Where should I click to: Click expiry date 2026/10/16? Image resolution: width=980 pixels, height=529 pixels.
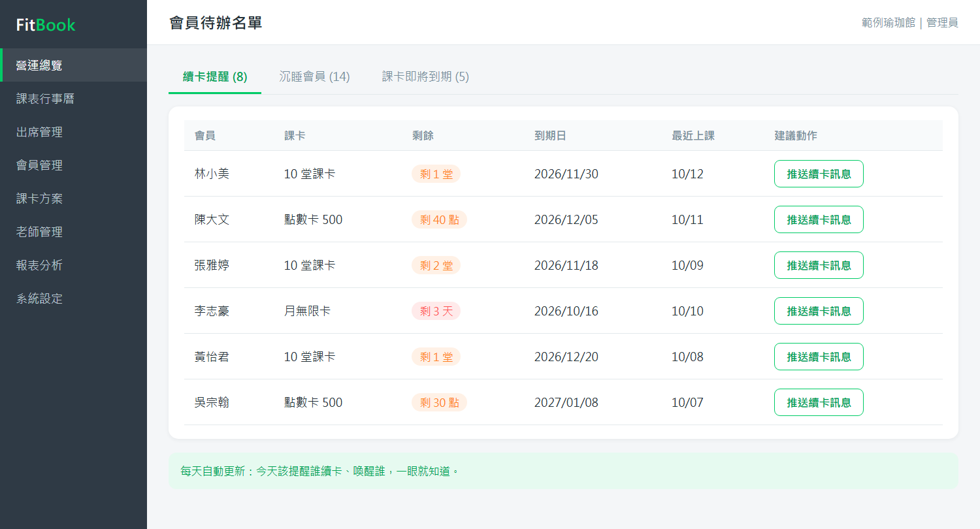pos(566,311)
